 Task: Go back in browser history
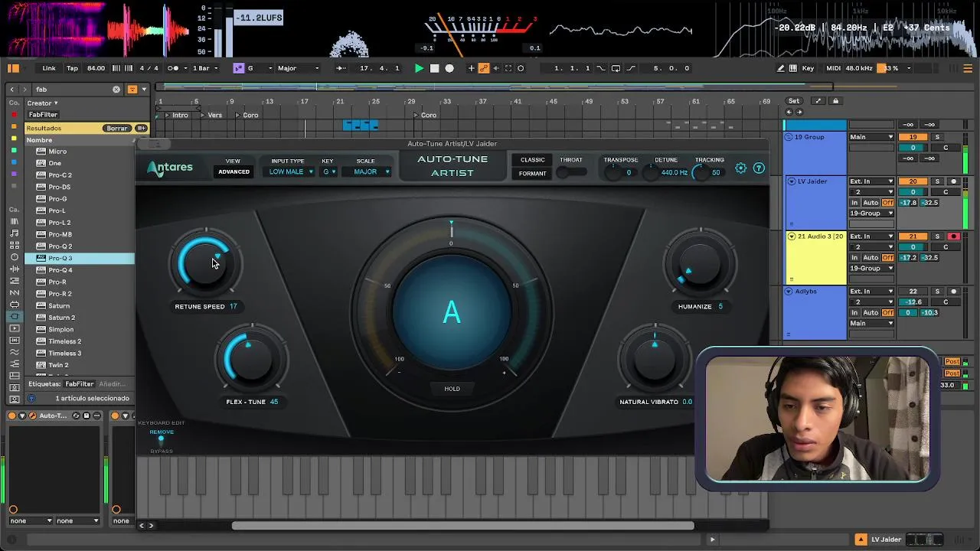[x=12, y=90]
